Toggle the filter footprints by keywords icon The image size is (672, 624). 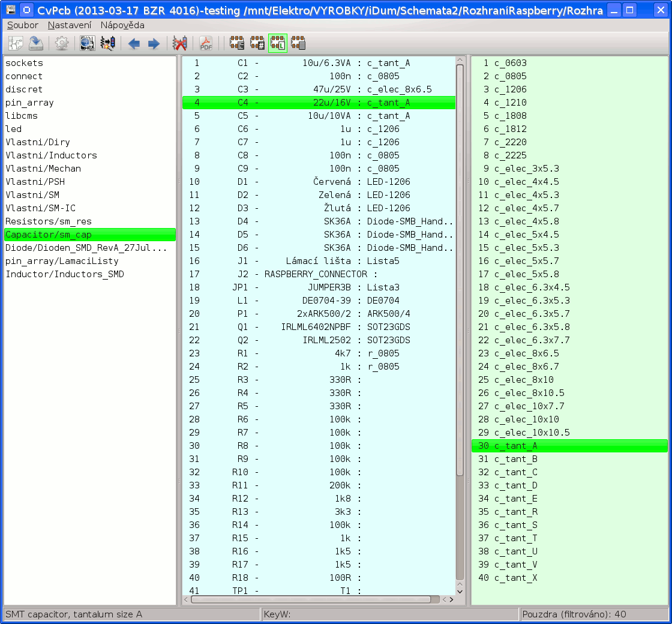pyautogui.click(x=237, y=43)
